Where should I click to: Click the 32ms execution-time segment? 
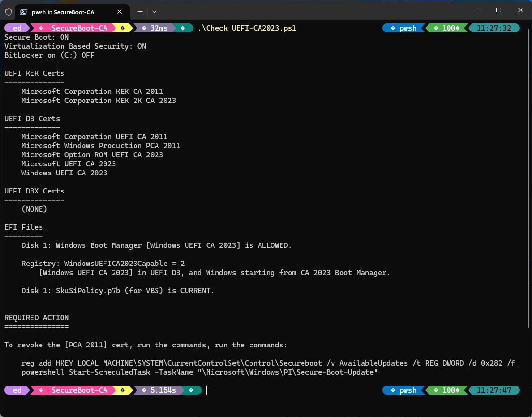coord(159,28)
